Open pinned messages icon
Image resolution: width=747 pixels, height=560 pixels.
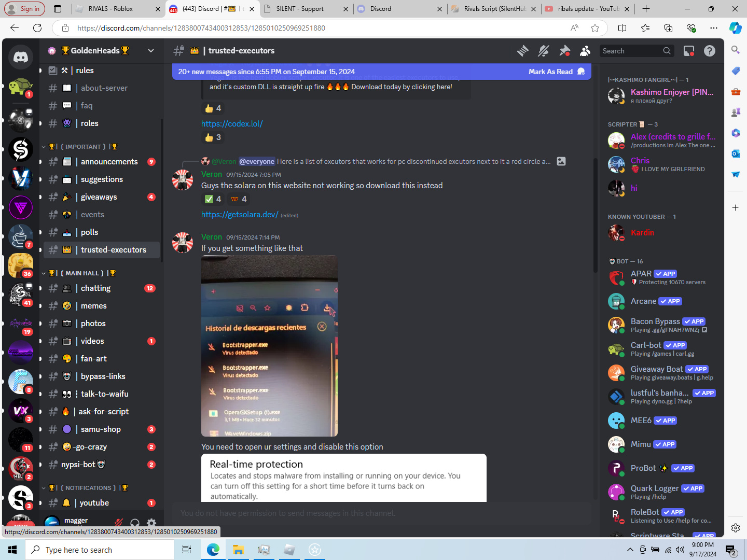(564, 51)
